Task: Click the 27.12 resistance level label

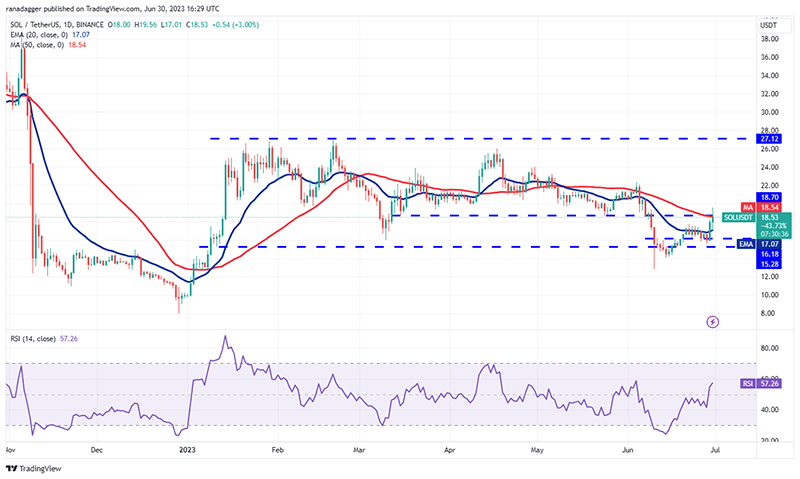Action: pyautogui.click(x=769, y=139)
